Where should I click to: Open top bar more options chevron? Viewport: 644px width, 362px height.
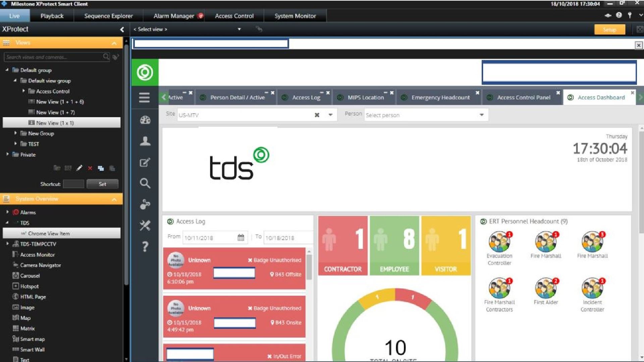[640, 15]
